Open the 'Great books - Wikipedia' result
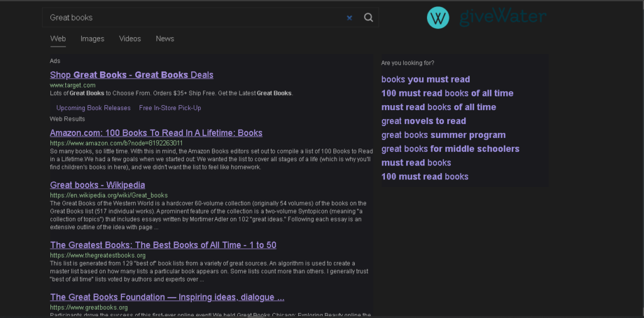Image resolution: width=644 pixels, height=318 pixels. pos(97,185)
